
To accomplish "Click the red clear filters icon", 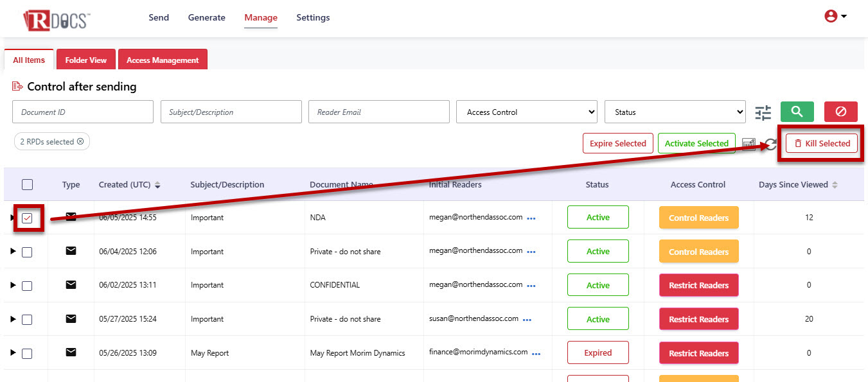I will (840, 112).
